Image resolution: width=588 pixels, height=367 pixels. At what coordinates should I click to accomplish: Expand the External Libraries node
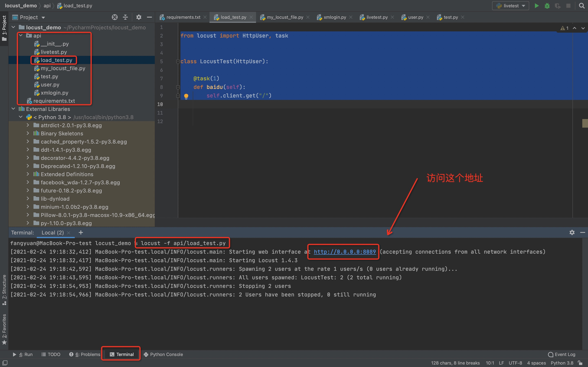click(x=15, y=109)
